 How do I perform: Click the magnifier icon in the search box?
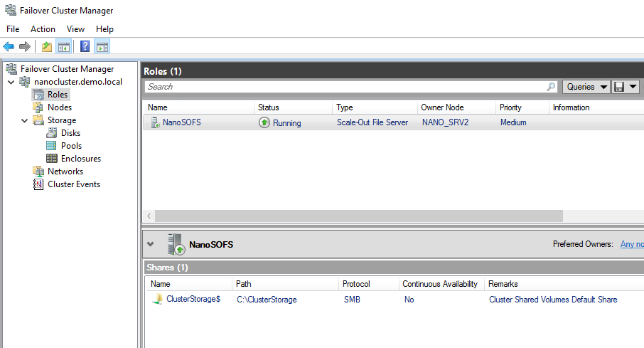[x=551, y=87]
